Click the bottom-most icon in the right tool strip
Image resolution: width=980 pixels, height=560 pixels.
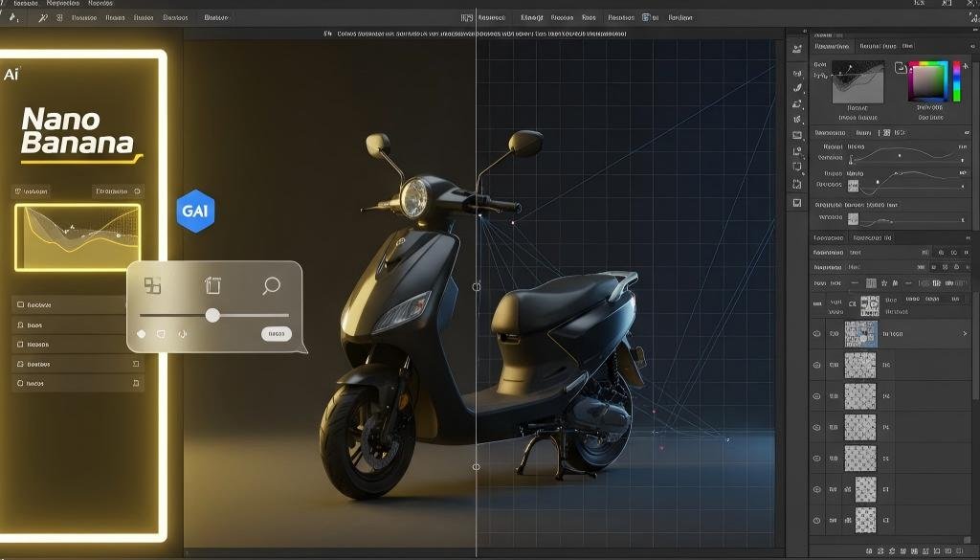(797, 203)
